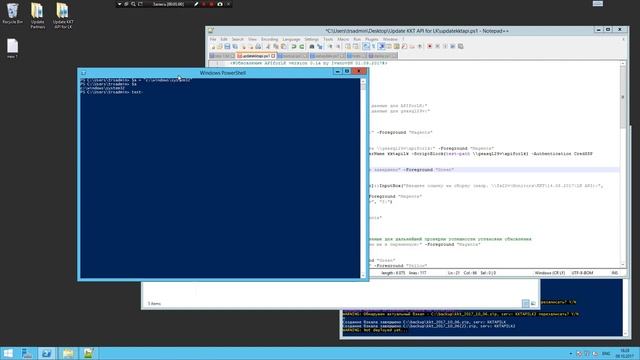
Task: Switch Explorer window to large icons view
Action: [x=533, y=303]
